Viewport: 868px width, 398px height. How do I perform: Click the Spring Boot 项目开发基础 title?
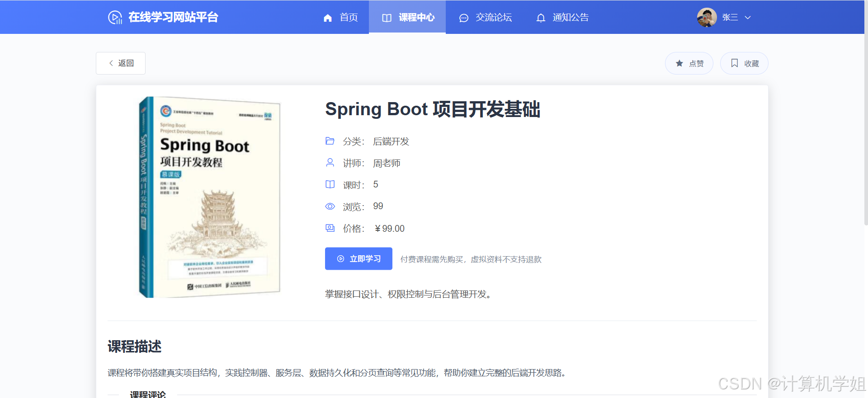click(433, 109)
